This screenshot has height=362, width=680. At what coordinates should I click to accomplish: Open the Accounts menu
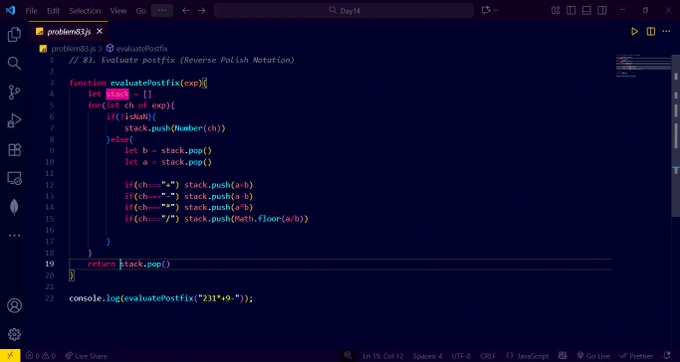(x=14, y=306)
